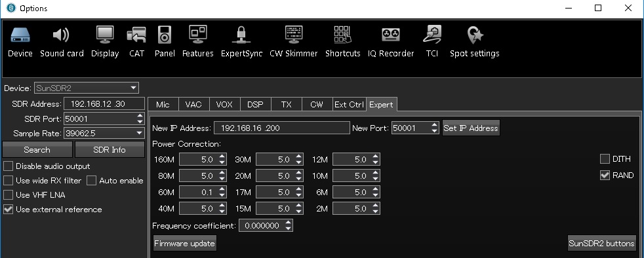
Task: Maximize the Options window
Action: [598, 9]
